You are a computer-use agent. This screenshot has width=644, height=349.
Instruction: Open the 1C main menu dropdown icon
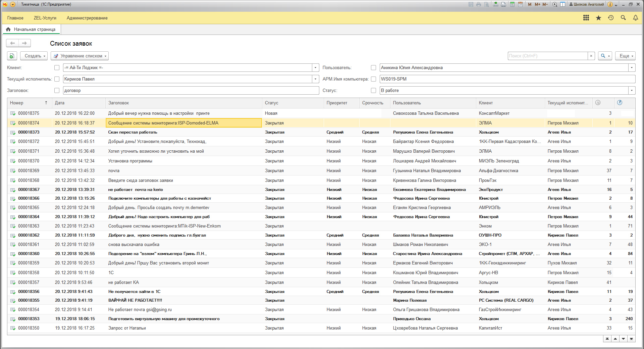pyautogui.click(x=13, y=4)
